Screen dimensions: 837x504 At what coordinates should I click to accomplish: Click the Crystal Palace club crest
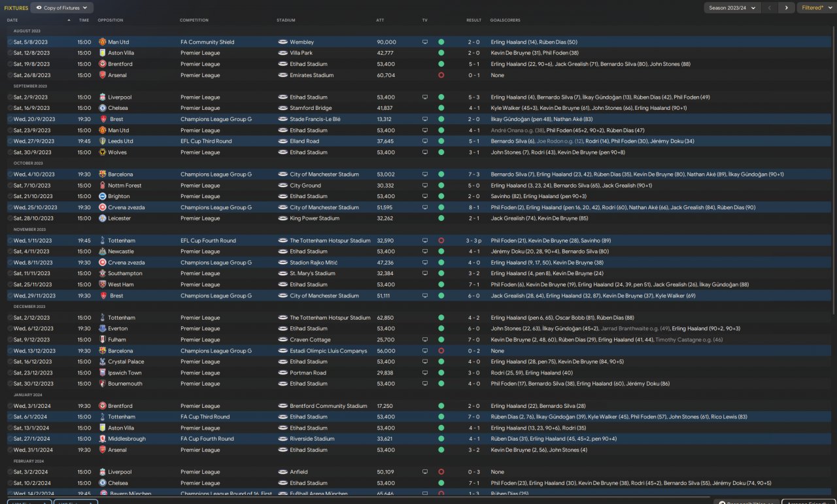tap(102, 361)
